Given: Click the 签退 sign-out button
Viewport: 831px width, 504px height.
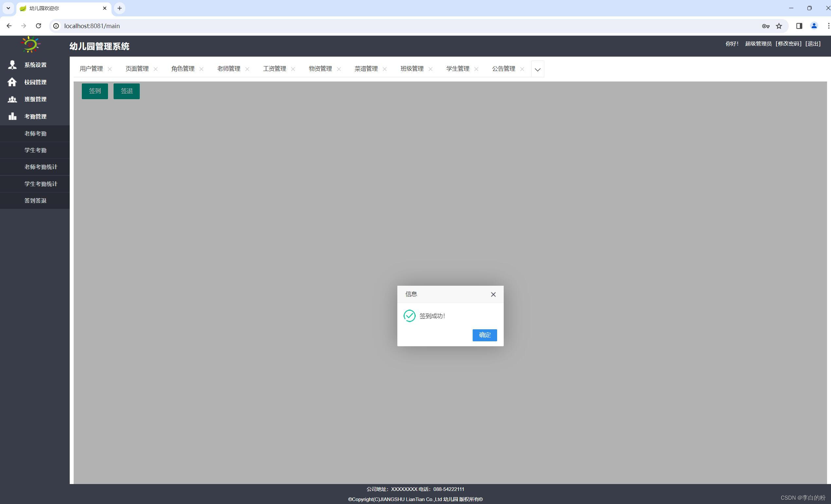Looking at the screenshot, I should 126,91.
